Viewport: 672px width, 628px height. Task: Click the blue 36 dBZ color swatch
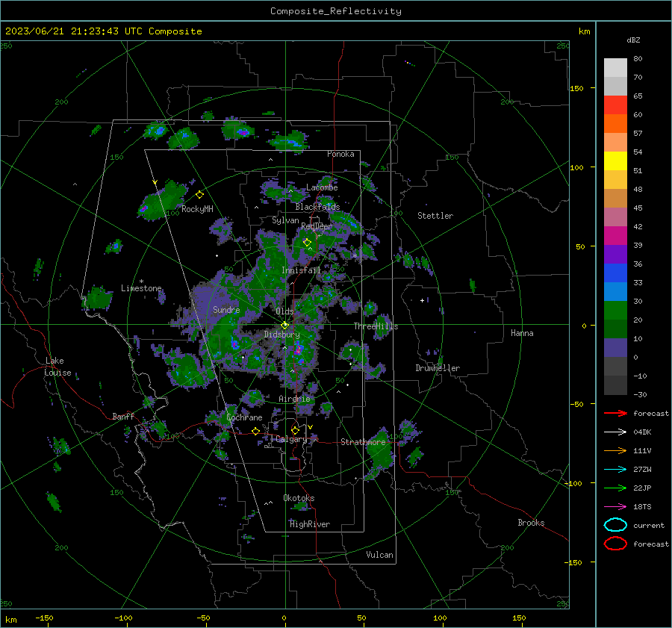pyautogui.click(x=615, y=273)
